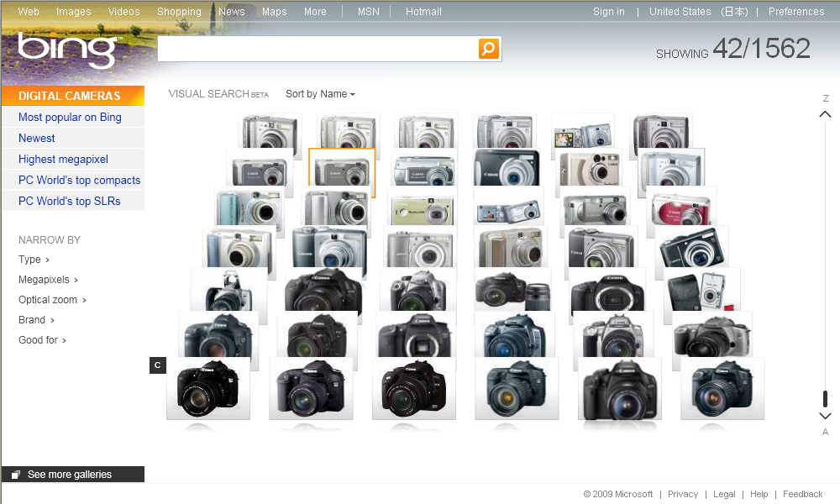Expand the Brand filter
The width and height of the screenshot is (840, 504).
point(36,320)
